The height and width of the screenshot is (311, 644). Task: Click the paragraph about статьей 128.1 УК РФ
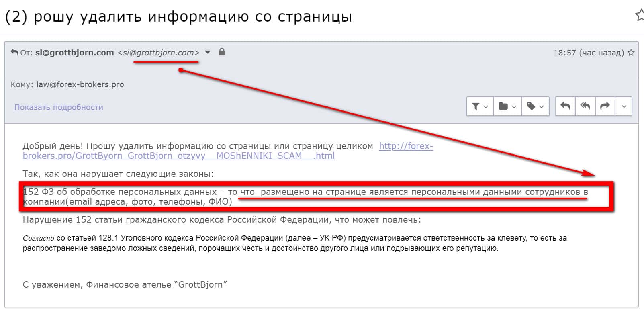[x=295, y=243]
